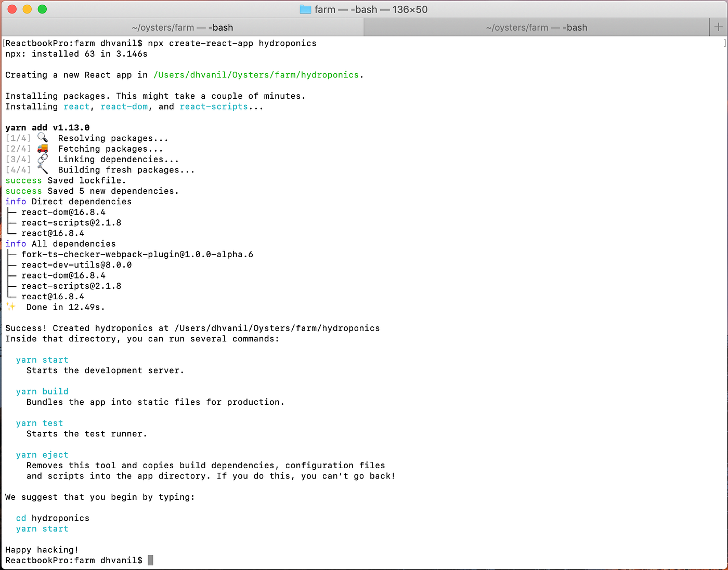Click 'Removes this tool and copies build dependencies' line

[x=206, y=466]
